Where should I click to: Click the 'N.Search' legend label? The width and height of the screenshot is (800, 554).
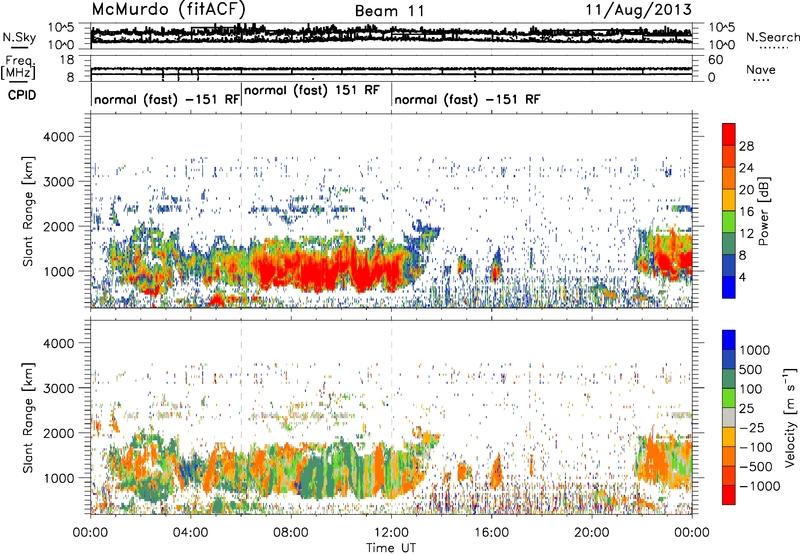[x=772, y=37]
